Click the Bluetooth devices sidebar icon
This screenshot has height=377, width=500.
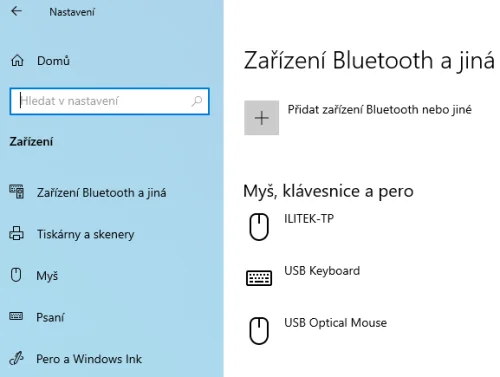[16, 192]
